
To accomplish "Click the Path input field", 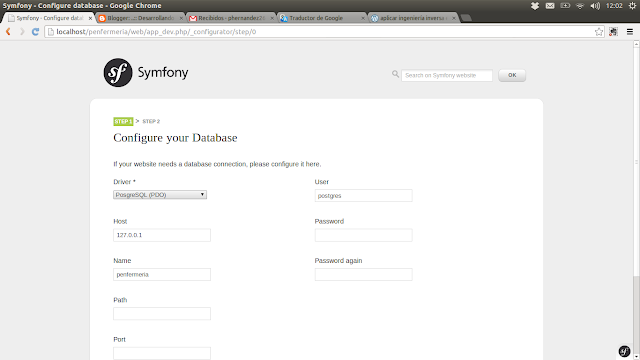I will point(162,313).
